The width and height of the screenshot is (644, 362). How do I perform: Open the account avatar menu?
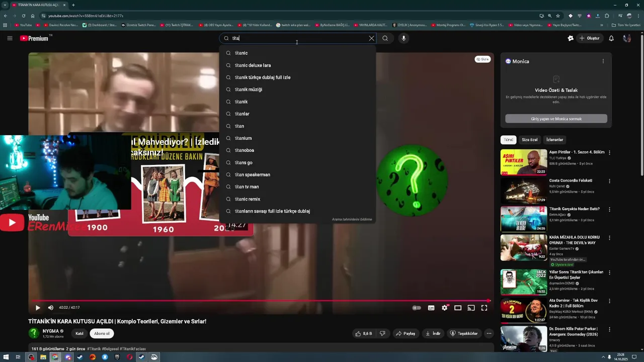tap(627, 38)
